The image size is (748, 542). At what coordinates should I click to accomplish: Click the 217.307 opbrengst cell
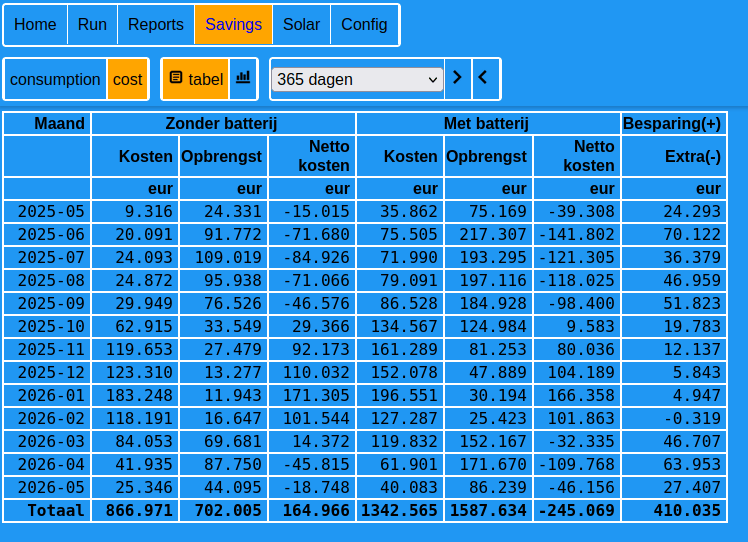[488, 234]
